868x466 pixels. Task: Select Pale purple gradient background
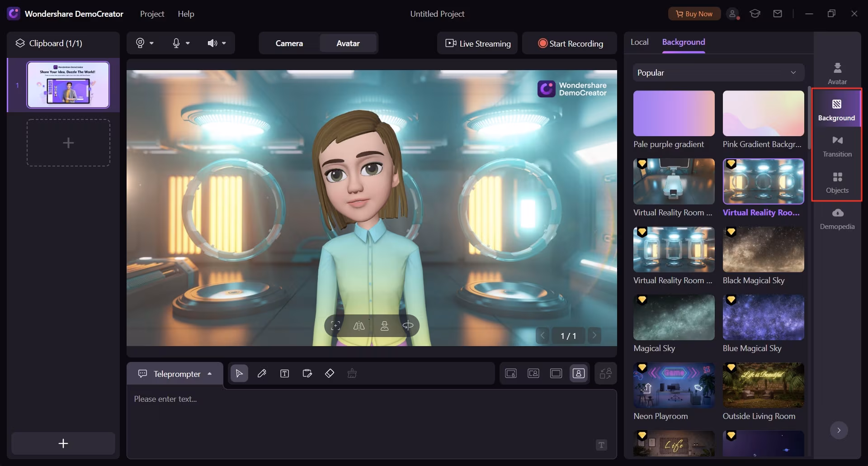coord(674,114)
